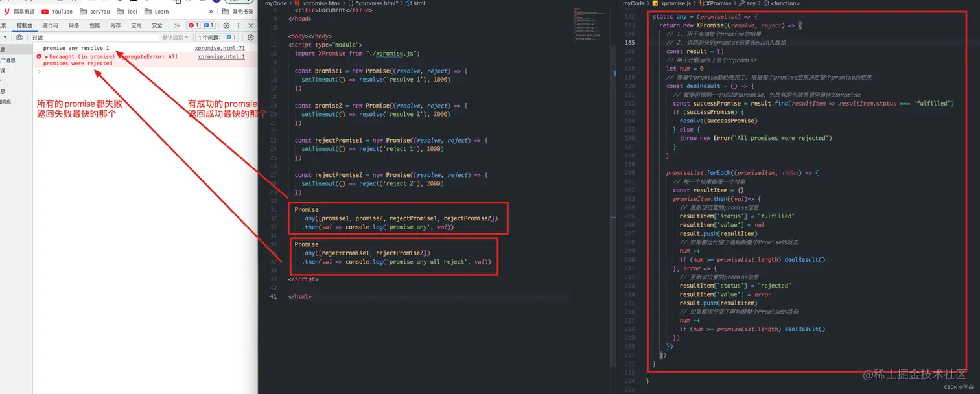The width and height of the screenshot is (980, 394).
Task: Click 'const dealResult = () => {' line
Action: click(x=710, y=86)
